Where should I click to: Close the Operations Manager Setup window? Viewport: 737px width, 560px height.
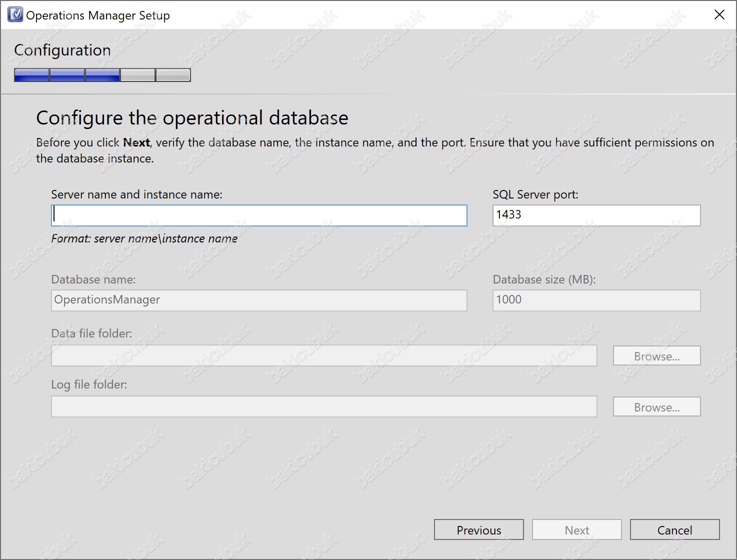(x=719, y=14)
